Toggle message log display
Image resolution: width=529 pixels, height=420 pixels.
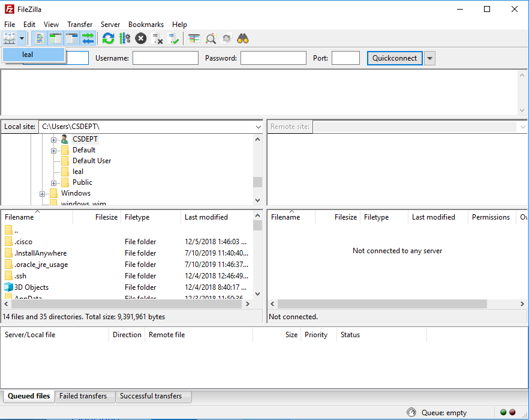[x=40, y=38]
